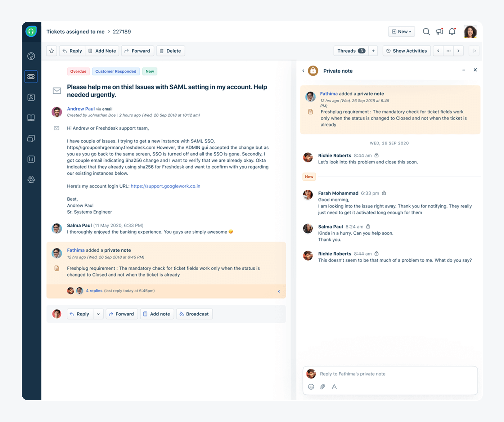Open the announcements megaphone icon
The width and height of the screenshot is (504, 422).
[x=439, y=32]
